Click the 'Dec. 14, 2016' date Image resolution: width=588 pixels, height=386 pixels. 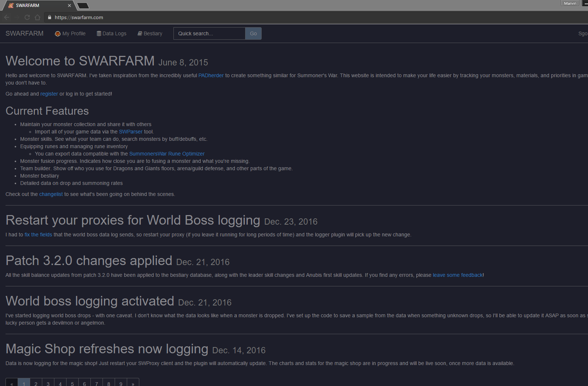pyautogui.click(x=239, y=350)
